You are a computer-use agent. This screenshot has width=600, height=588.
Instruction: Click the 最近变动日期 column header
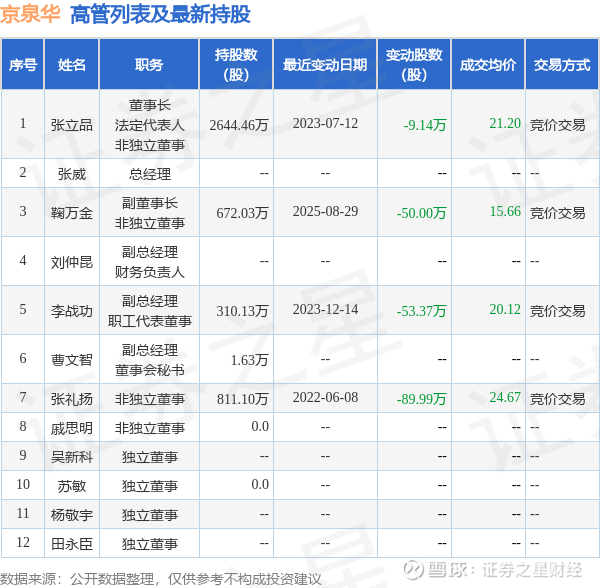(x=325, y=64)
